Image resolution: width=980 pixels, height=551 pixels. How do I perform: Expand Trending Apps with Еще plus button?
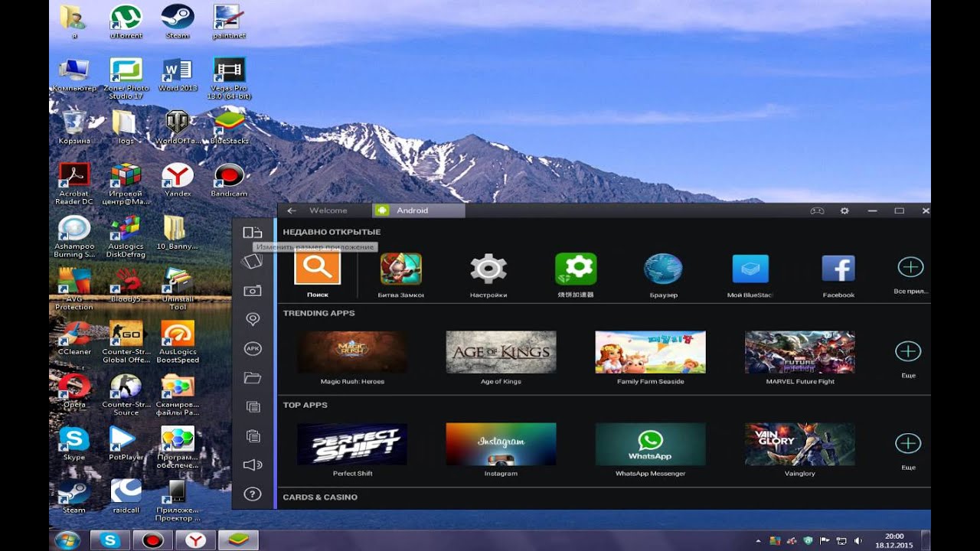tap(908, 351)
